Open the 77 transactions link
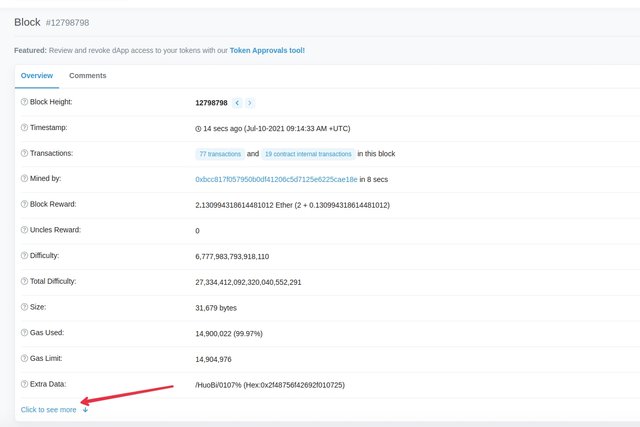This screenshot has width=640, height=427. click(220, 154)
